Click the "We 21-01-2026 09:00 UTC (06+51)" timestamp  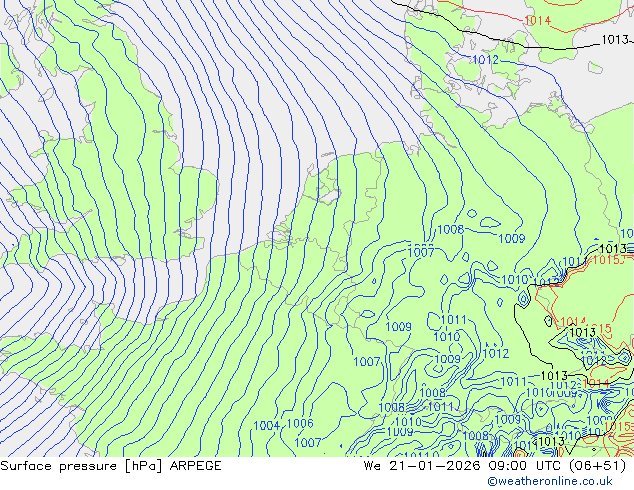click(x=495, y=466)
